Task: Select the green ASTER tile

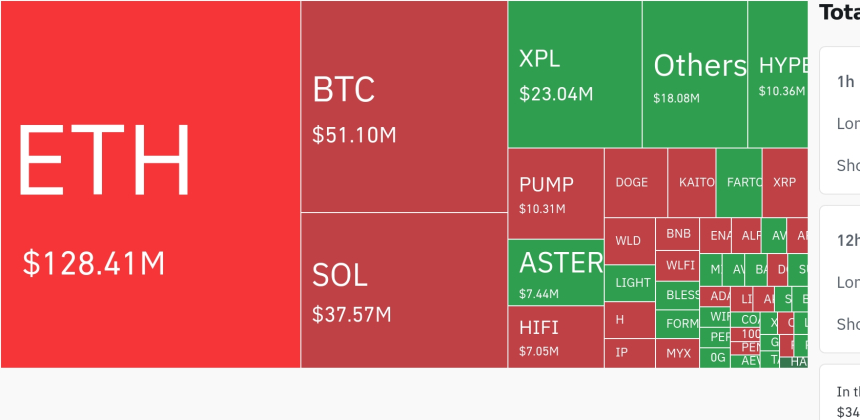Action: coord(555,272)
